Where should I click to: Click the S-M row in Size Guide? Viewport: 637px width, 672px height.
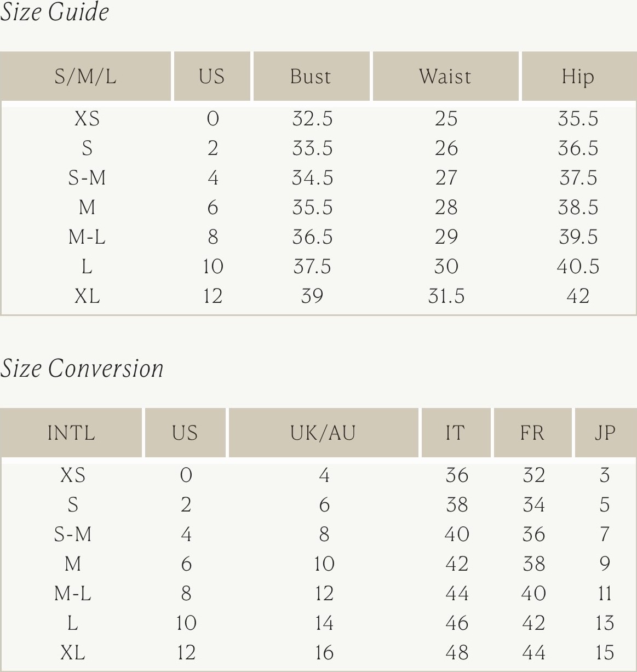click(318, 178)
